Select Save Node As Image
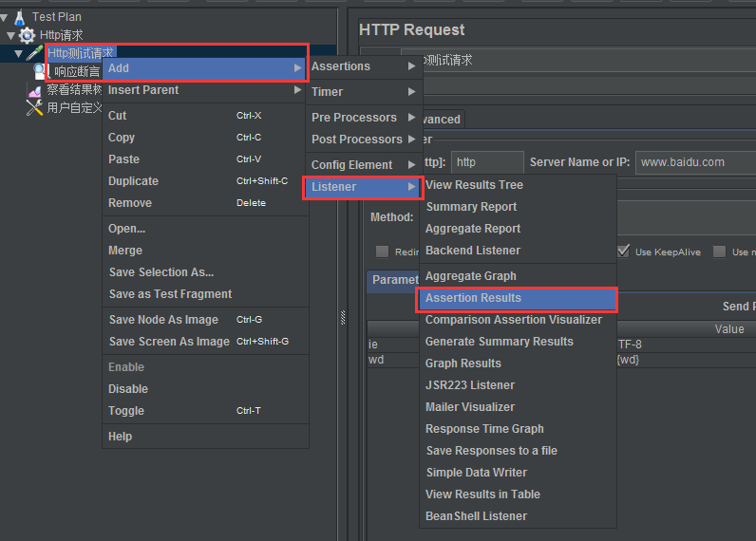This screenshot has width=756, height=541. point(205,320)
